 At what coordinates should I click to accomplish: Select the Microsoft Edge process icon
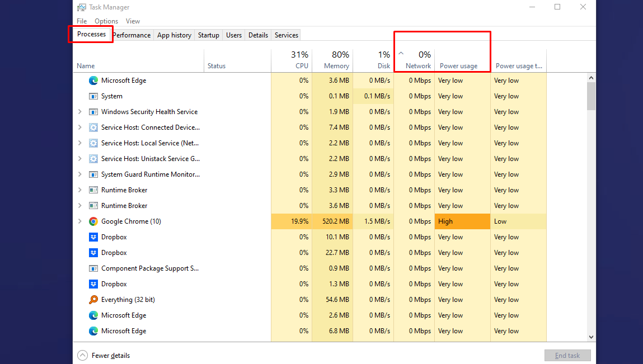click(93, 80)
